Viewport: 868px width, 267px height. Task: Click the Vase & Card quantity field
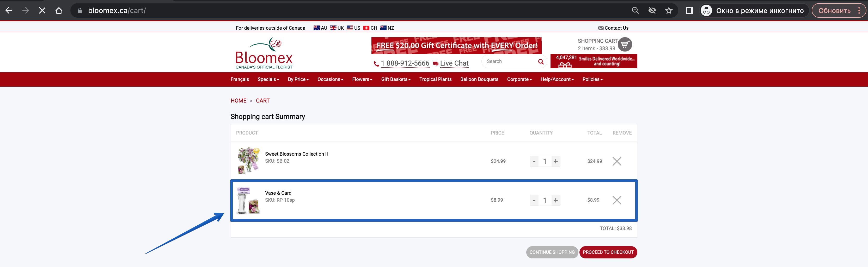coord(545,200)
